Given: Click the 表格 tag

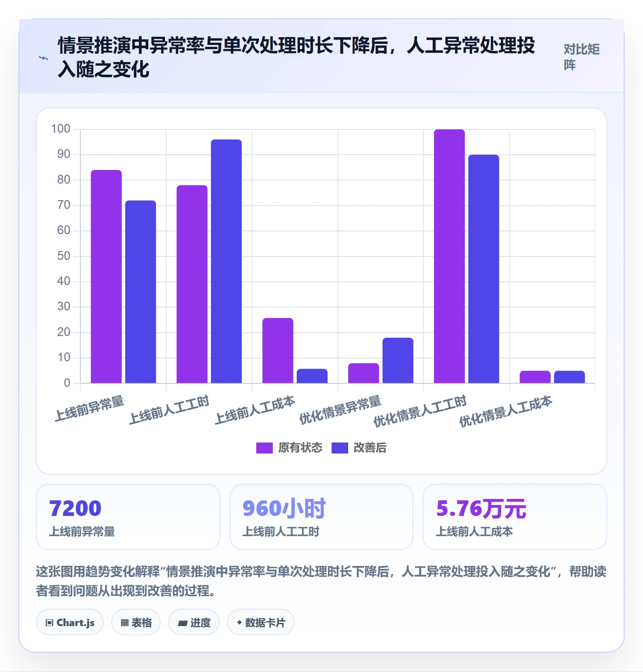Looking at the screenshot, I should (136, 622).
